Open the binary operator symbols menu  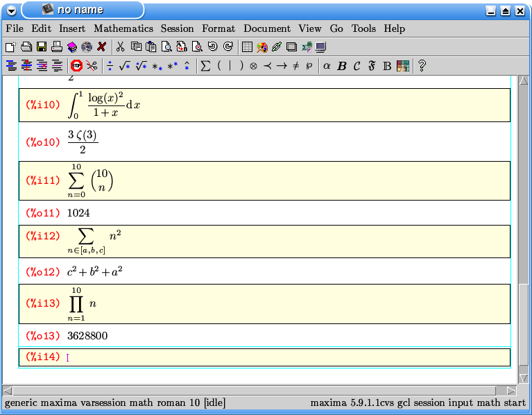click(253, 66)
